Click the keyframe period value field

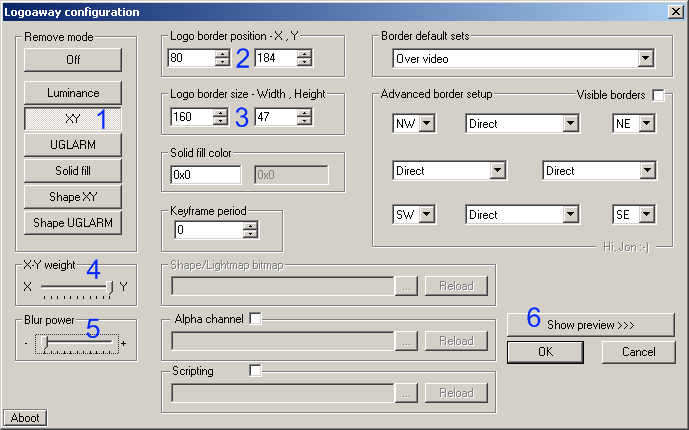(209, 230)
